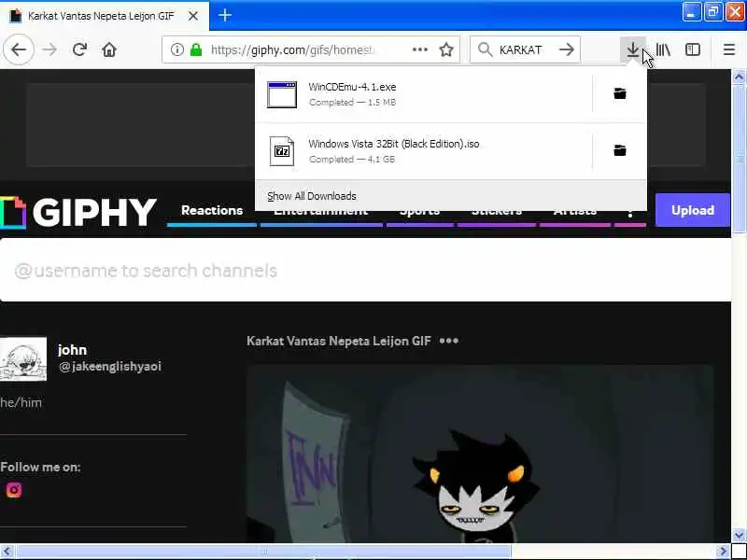Submit the KARKAT search arrow
747x560 pixels.
(567, 49)
